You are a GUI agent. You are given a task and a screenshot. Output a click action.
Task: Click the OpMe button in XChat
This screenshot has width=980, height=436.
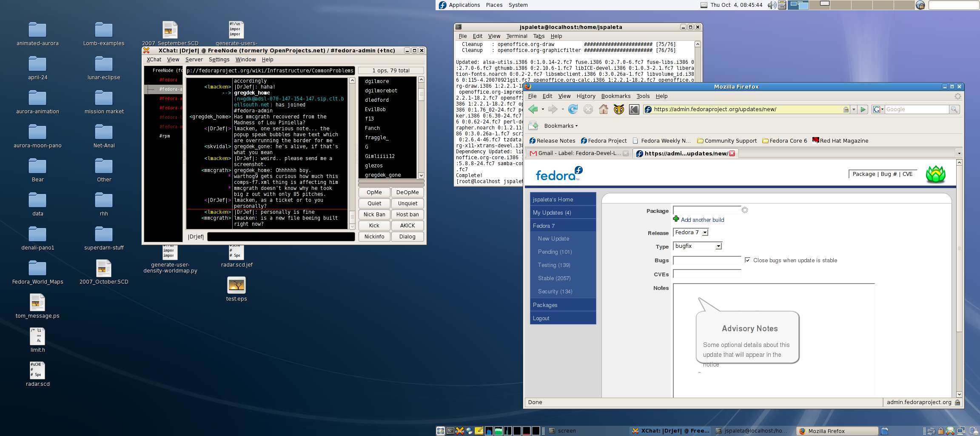(374, 192)
